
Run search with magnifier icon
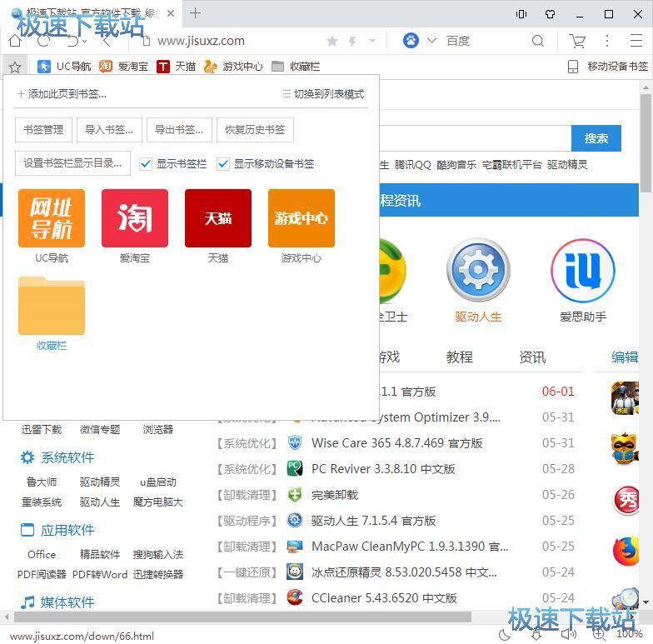coord(538,41)
